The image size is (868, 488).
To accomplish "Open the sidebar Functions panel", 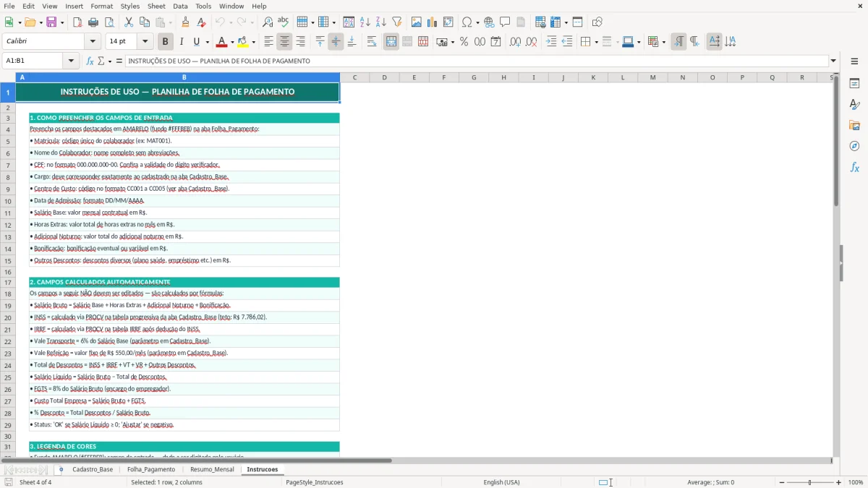I will click(854, 168).
